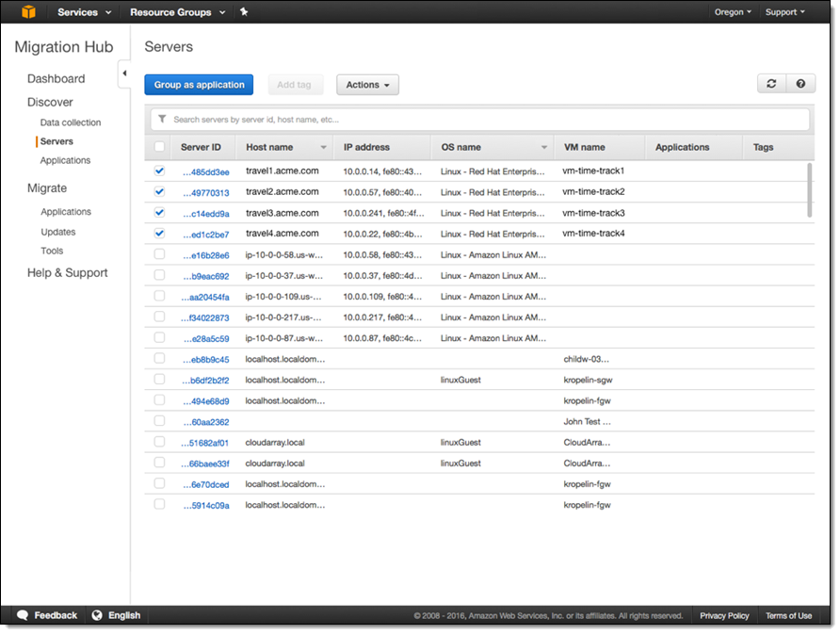Click the filter icon in search box
Viewport: 840px width, 634px height.
[162, 120]
